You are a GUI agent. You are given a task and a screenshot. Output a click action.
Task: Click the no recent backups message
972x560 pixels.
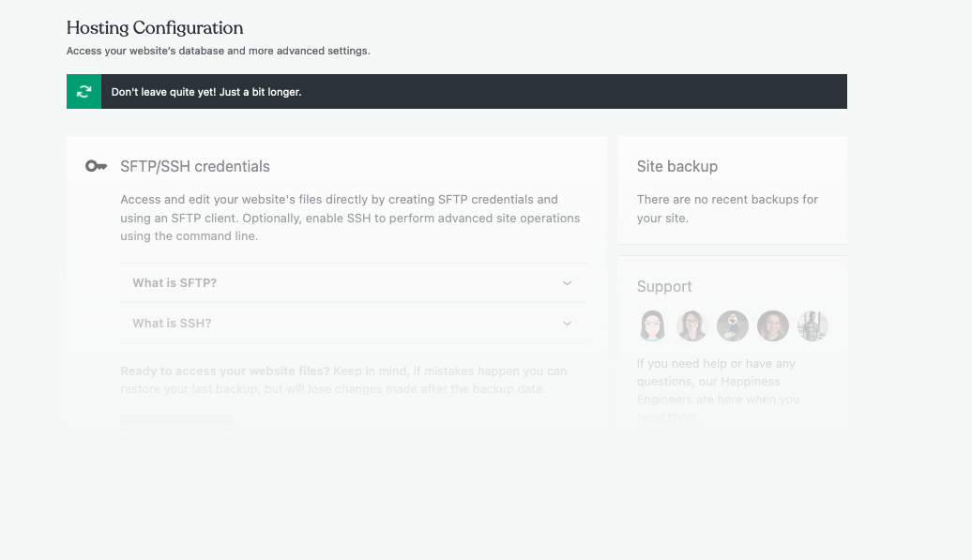coord(727,208)
